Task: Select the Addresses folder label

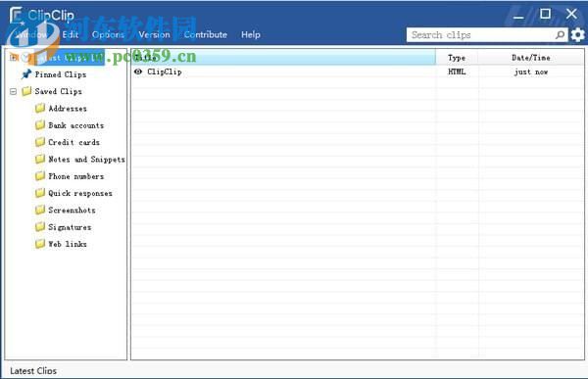Action: pos(68,109)
